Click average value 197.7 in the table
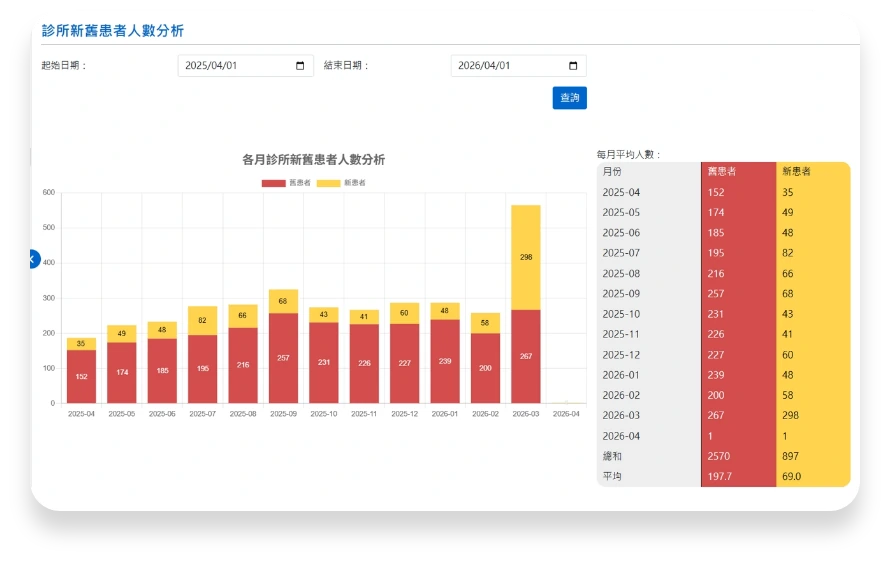Image resolution: width=890 pixels, height=561 pixels. [719, 476]
